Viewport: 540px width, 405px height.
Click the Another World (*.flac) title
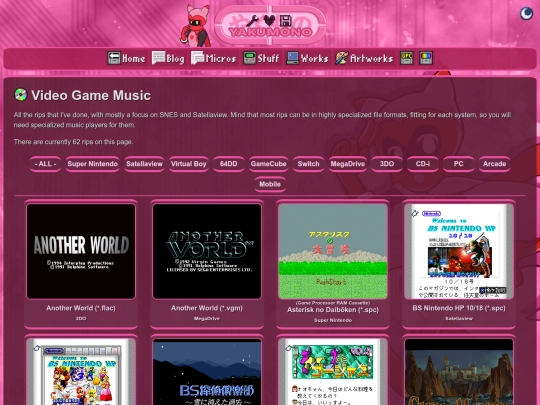coord(81,308)
